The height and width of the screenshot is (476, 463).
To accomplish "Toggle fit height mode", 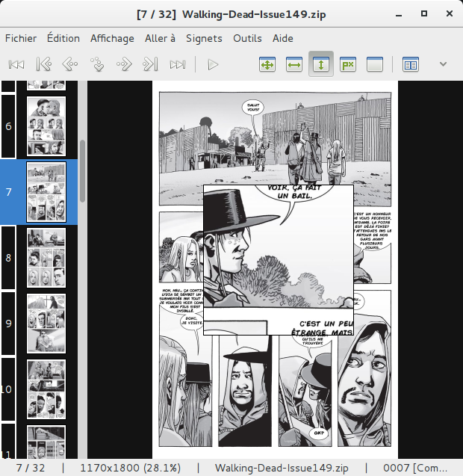I will [x=321, y=64].
